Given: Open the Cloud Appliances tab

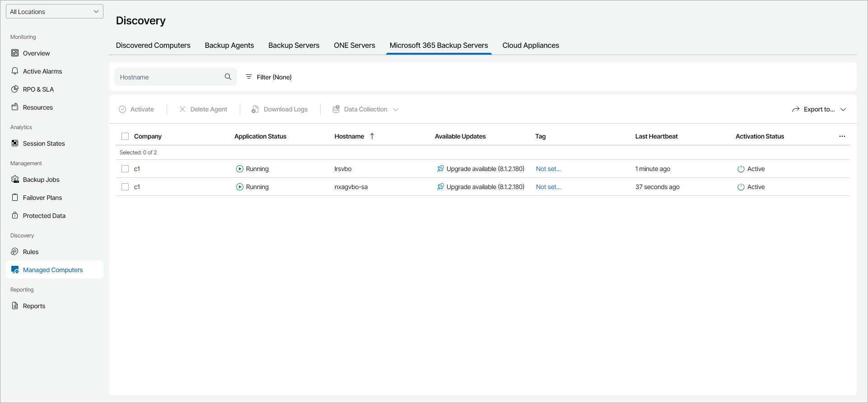Looking at the screenshot, I should tap(531, 45).
